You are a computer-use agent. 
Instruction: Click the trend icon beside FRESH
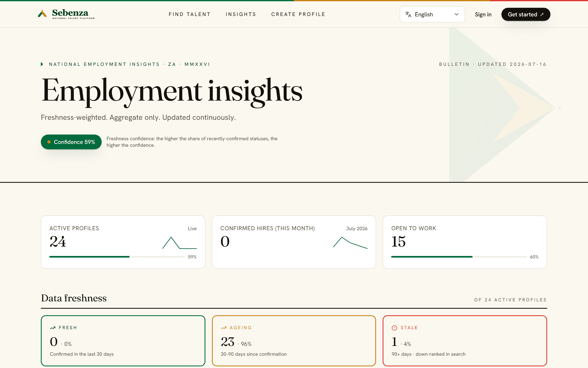[53, 328]
